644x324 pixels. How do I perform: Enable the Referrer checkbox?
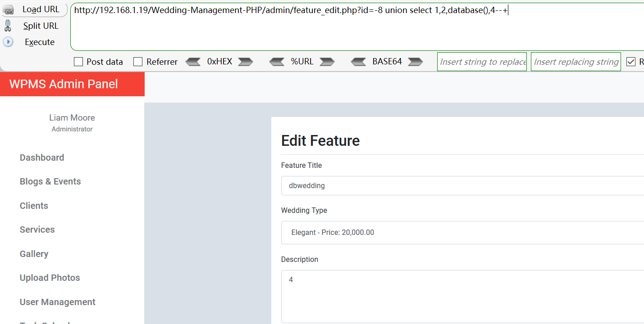click(x=138, y=62)
